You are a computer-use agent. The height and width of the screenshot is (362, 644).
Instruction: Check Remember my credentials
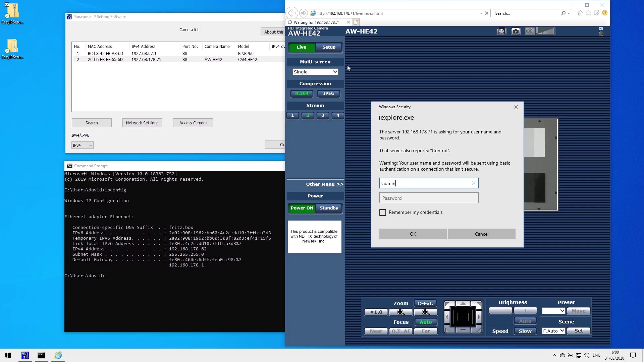click(383, 212)
